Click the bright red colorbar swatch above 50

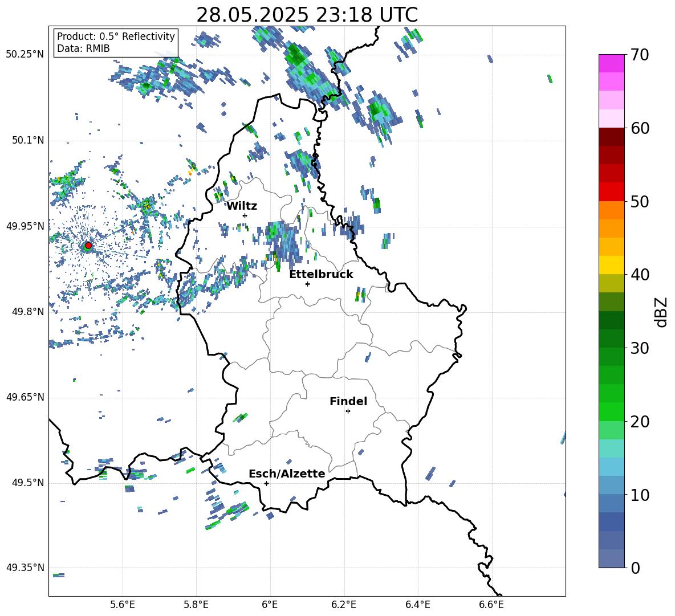point(612,192)
